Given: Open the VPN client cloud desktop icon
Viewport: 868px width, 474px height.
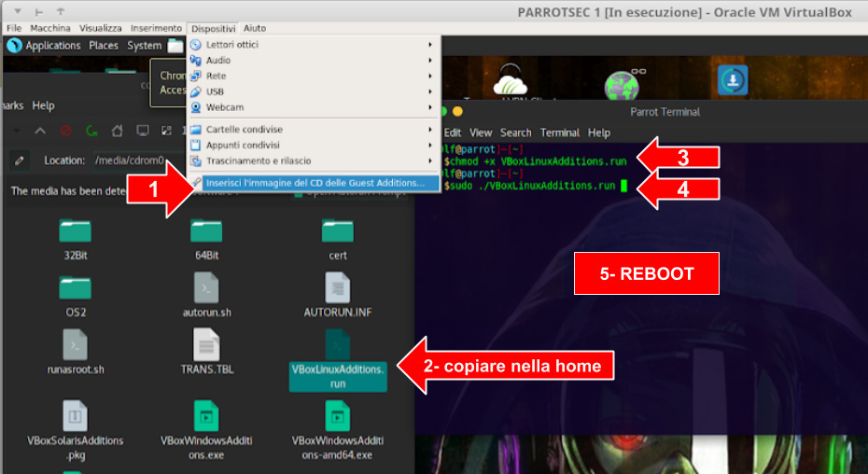Looking at the screenshot, I should click(x=510, y=81).
